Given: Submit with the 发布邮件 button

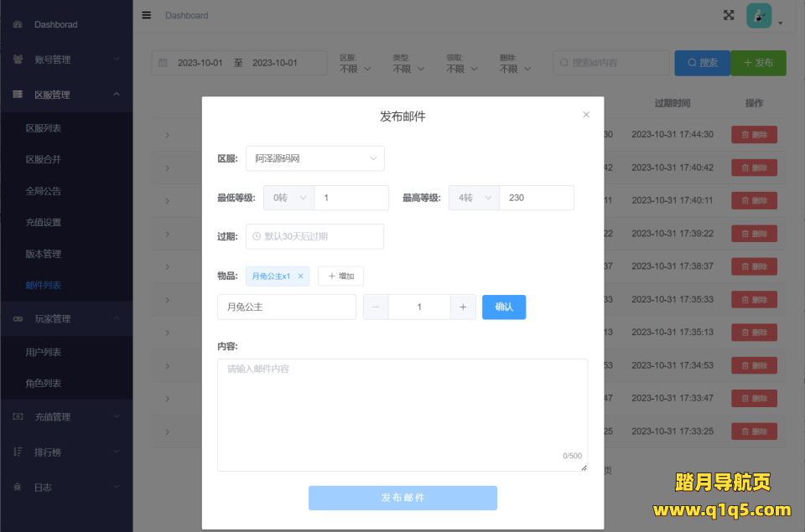Looking at the screenshot, I should (402, 498).
